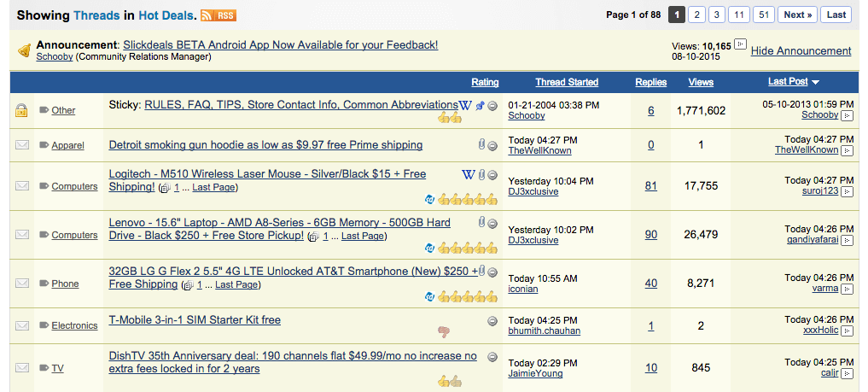View the 90 replies on Lenovo thread

tap(651, 235)
